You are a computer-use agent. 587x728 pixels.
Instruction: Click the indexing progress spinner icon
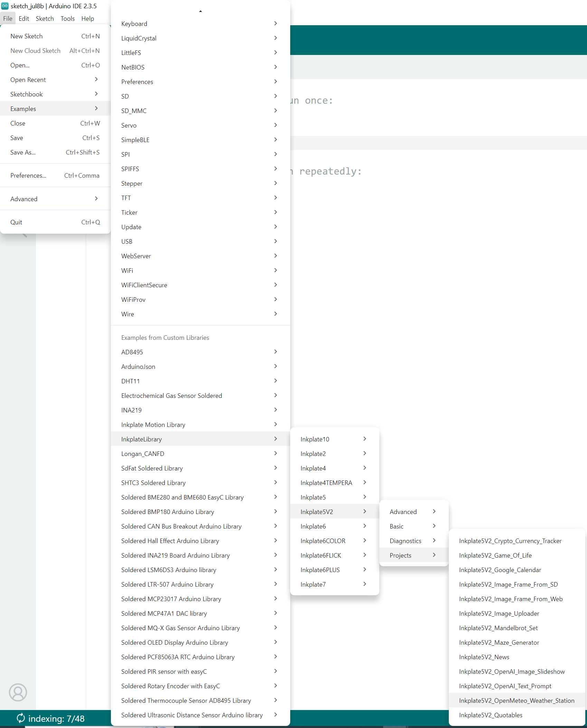21,718
